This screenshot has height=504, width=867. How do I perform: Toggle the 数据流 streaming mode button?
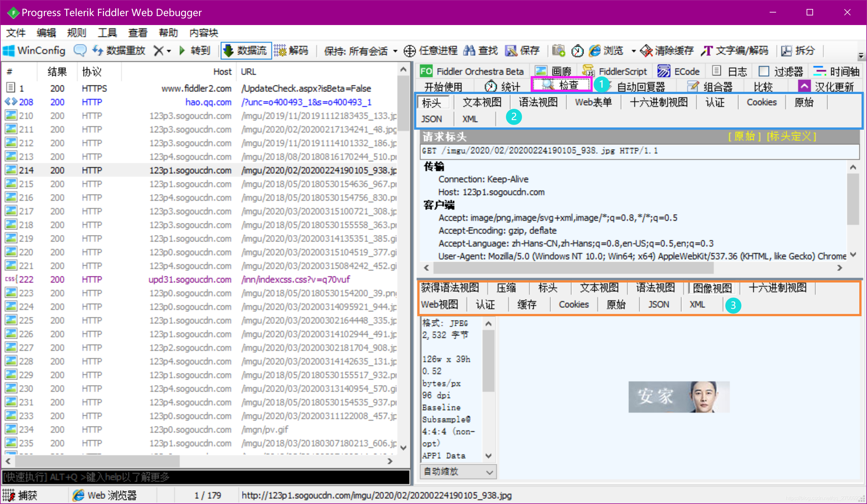click(x=246, y=51)
